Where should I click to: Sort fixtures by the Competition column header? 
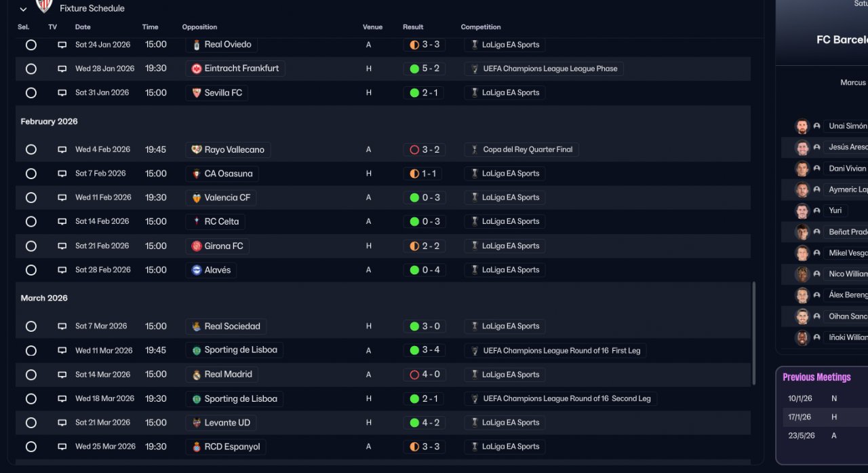[481, 27]
